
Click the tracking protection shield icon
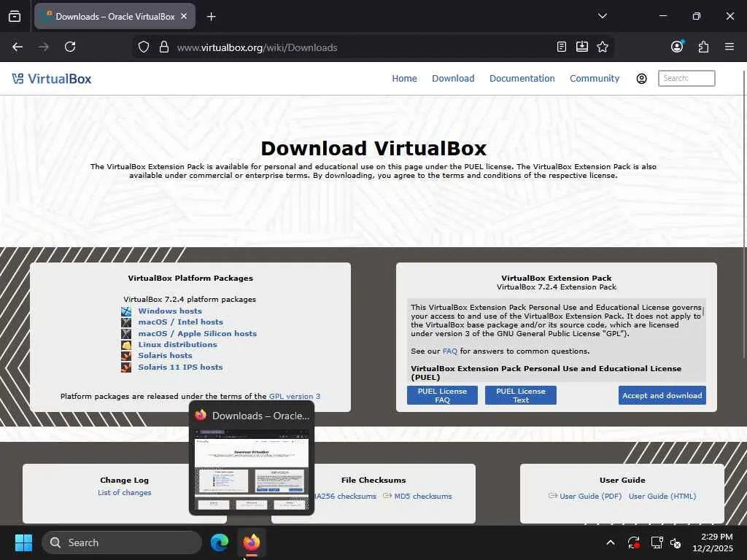[144, 47]
